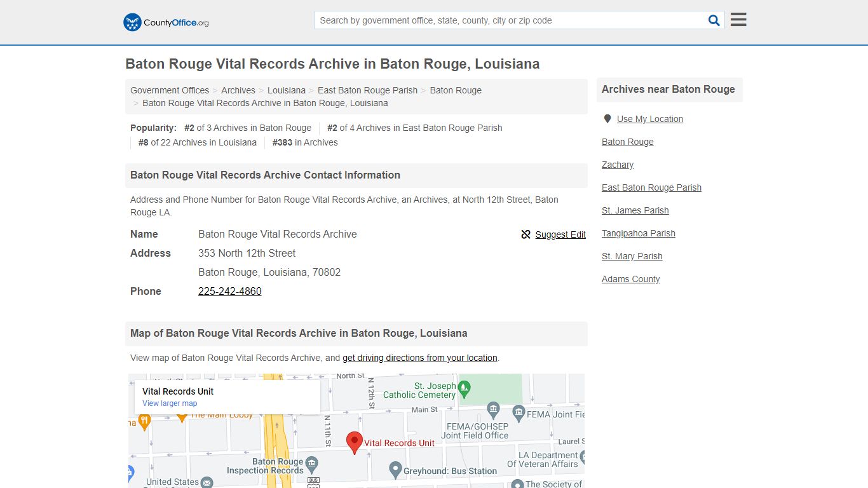The image size is (868, 488).
Task: Click the location pin icon beside Use My Location
Action: 607,119
